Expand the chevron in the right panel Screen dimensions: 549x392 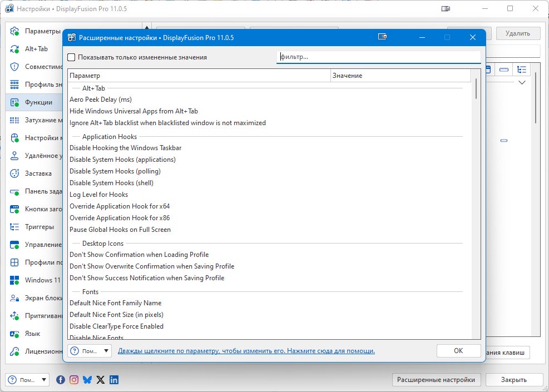(522, 83)
